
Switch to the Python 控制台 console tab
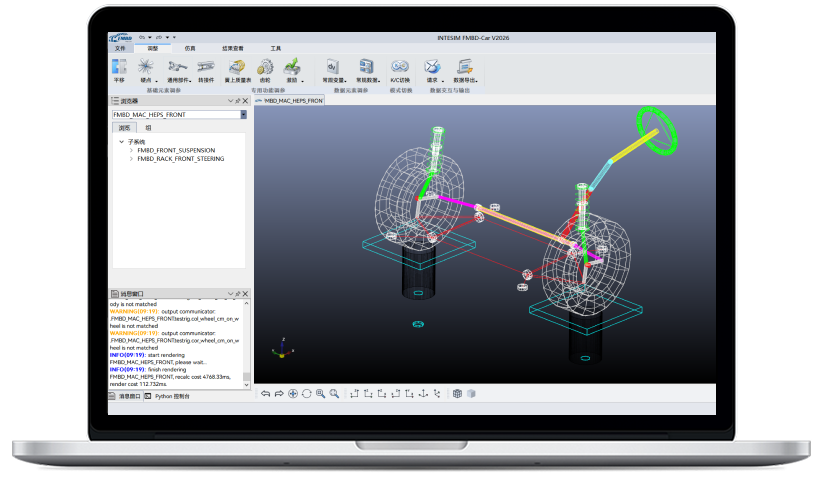click(x=167, y=396)
